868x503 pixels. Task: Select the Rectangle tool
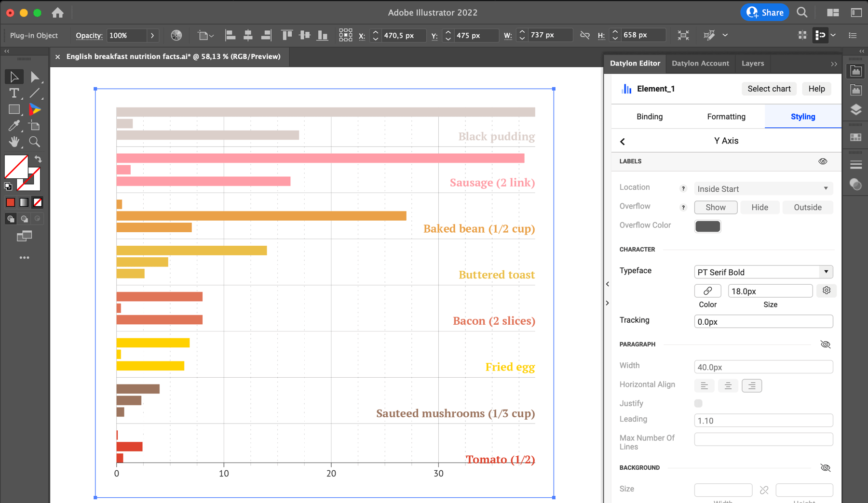14,109
